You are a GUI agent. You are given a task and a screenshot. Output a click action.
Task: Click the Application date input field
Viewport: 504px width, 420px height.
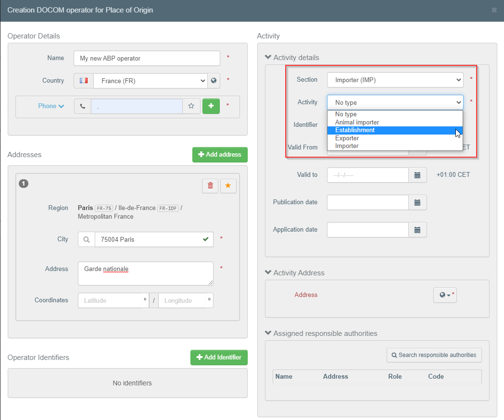pyautogui.click(x=368, y=230)
